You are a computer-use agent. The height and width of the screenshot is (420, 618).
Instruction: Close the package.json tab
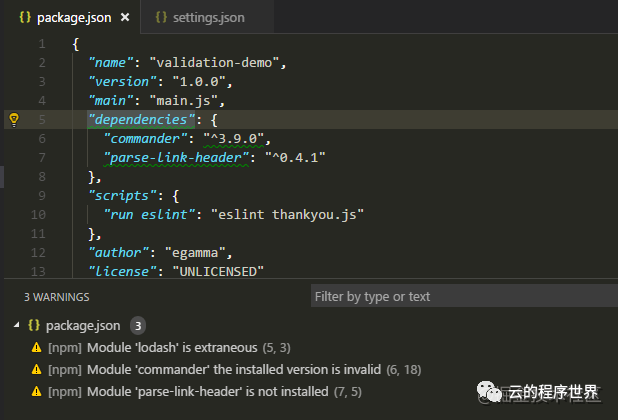click(x=125, y=17)
